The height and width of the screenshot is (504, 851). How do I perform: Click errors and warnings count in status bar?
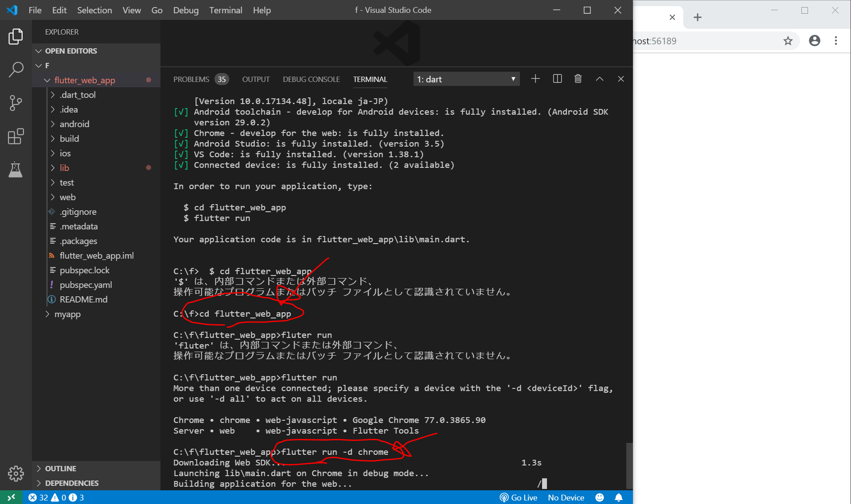(x=56, y=497)
